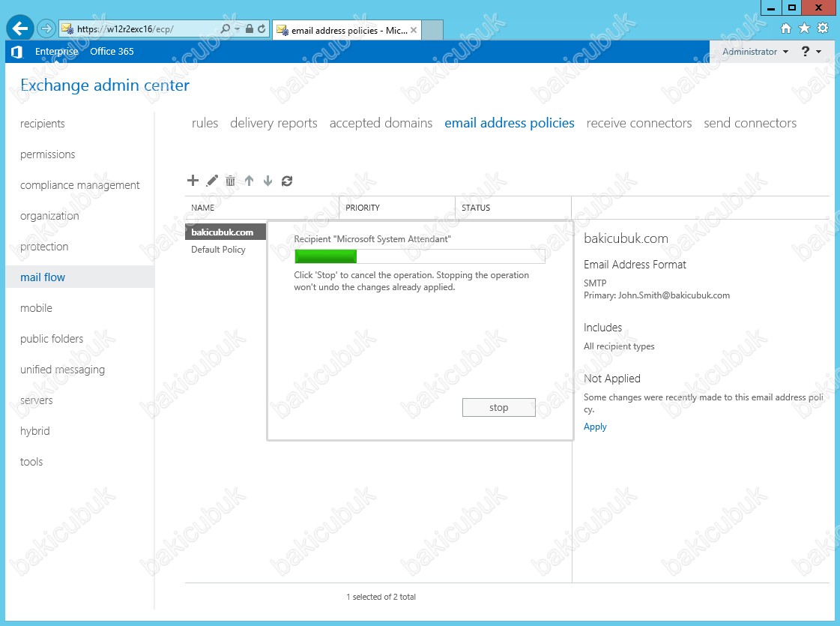Go to unified messaging section

click(62, 370)
